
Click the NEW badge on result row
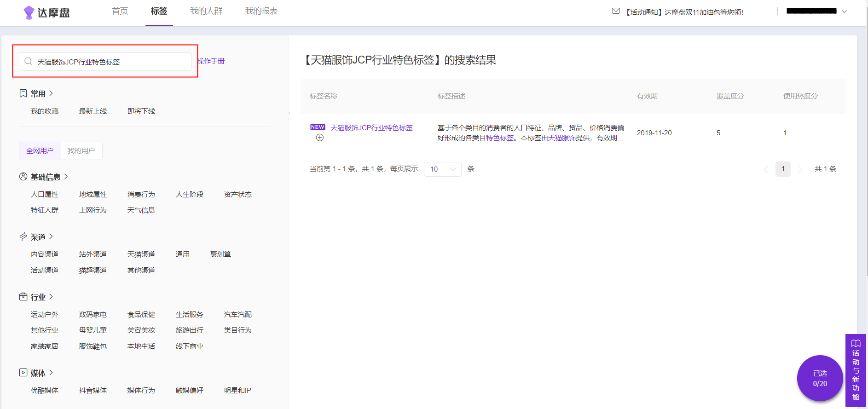pos(318,127)
